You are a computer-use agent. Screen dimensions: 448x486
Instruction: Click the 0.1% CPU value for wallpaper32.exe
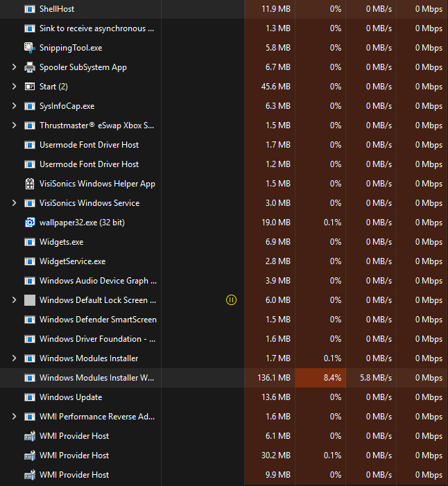[x=333, y=223]
